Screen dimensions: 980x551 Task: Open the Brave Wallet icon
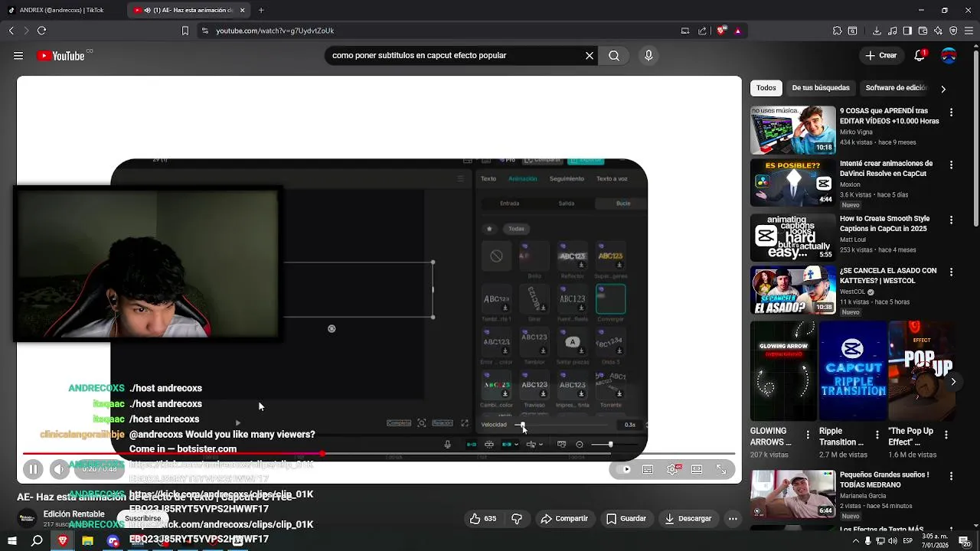(923, 31)
